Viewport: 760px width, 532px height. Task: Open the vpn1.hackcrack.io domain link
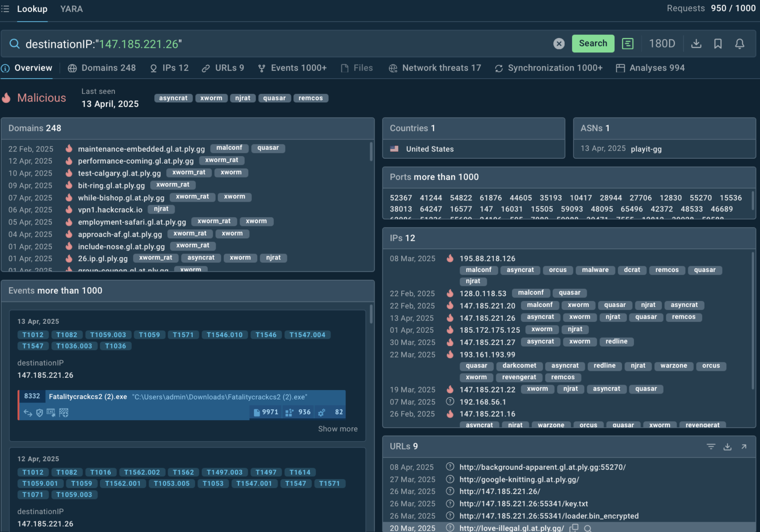110,210
